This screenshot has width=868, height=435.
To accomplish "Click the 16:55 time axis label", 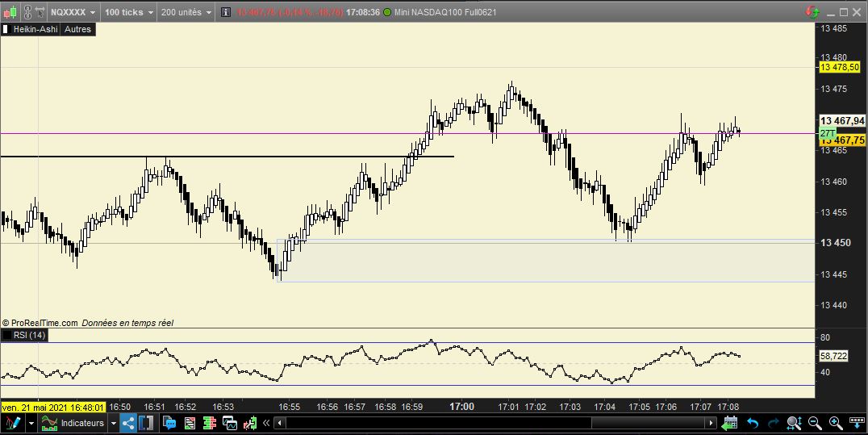I will [289, 408].
